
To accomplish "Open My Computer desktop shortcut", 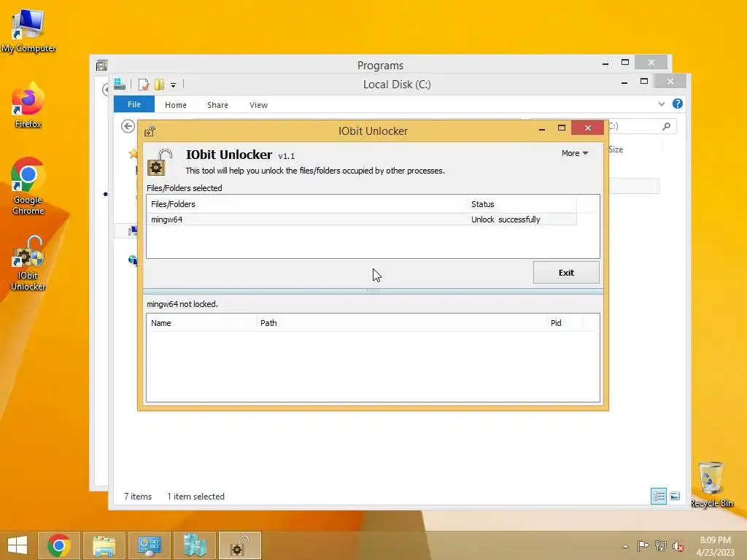I will [x=28, y=31].
